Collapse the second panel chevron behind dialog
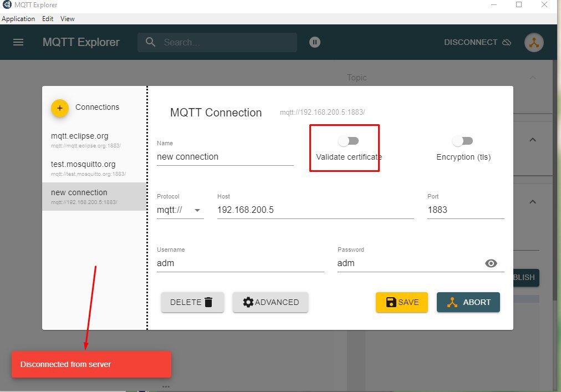This screenshot has width=561, height=392. click(532, 140)
